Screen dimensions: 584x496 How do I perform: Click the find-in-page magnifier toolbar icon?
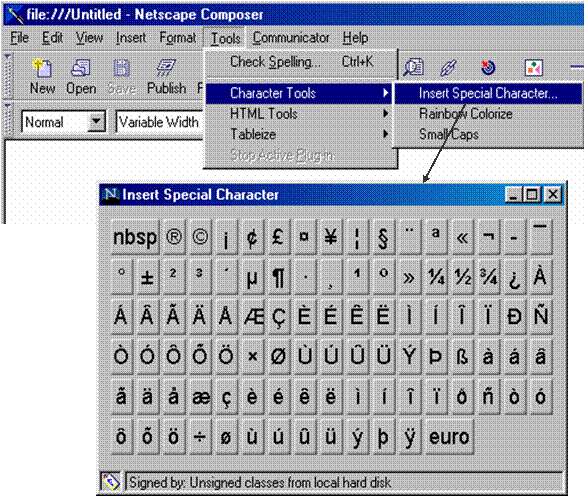[413, 68]
